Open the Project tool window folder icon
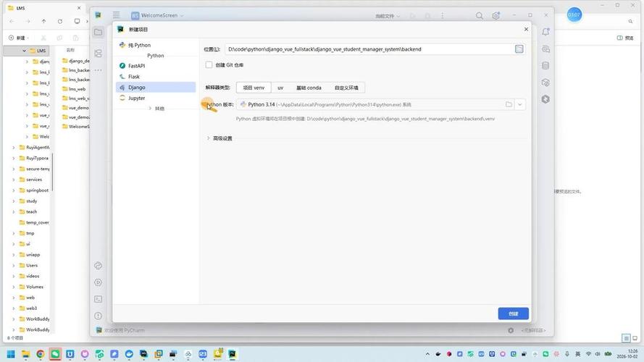This screenshot has width=644, height=362. coord(99,32)
